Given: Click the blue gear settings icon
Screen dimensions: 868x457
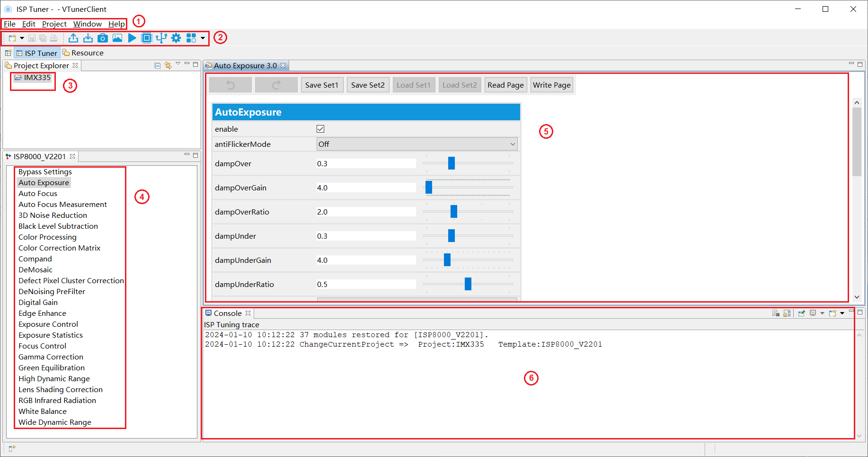Looking at the screenshot, I should coord(176,38).
